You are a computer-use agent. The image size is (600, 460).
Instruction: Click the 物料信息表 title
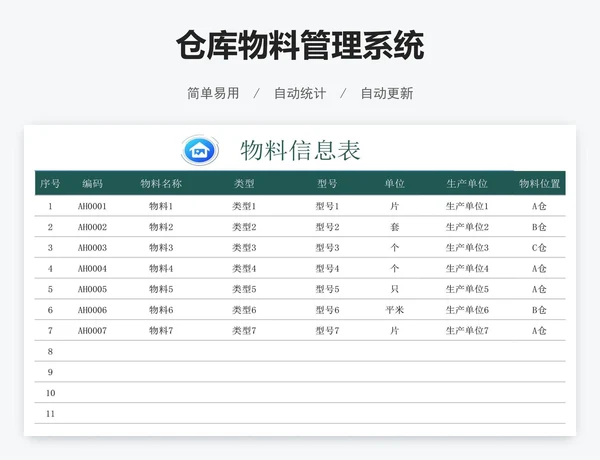pyautogui.click(x=300, y=150)
